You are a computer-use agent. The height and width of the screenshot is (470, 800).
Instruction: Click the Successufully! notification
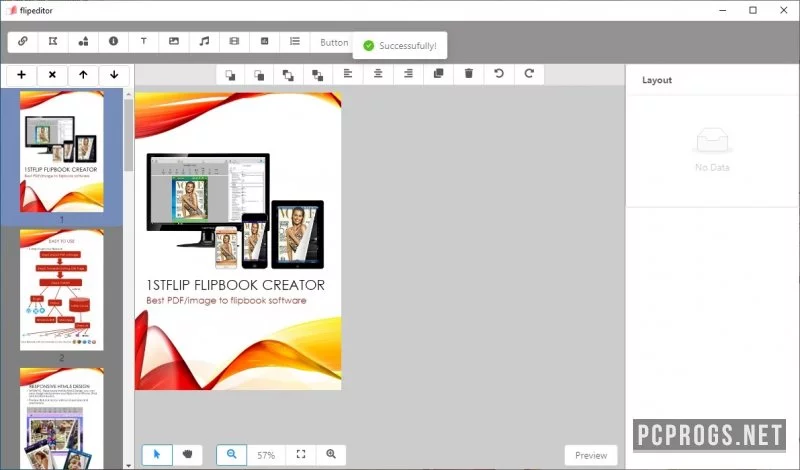coord(400,45)
